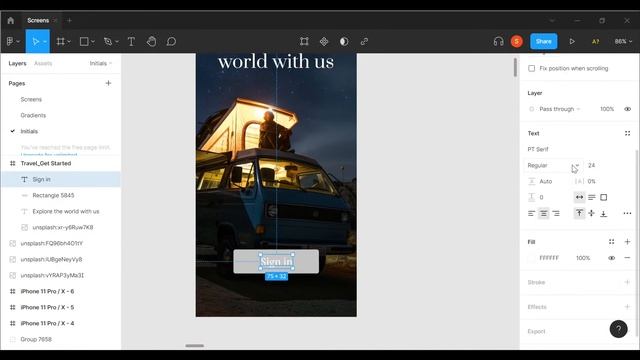Select the Move tool
This screenshot has width=640, height=360.
36,41
